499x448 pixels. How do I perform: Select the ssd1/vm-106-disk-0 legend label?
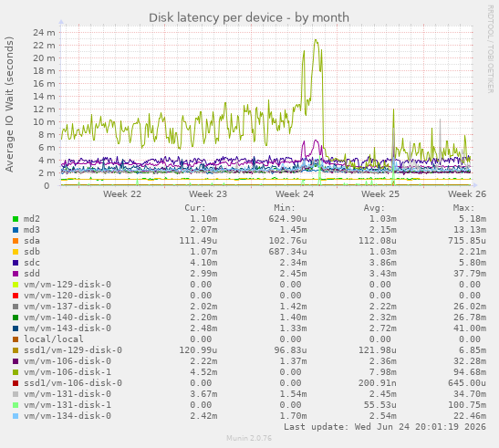tap(73, 383)
